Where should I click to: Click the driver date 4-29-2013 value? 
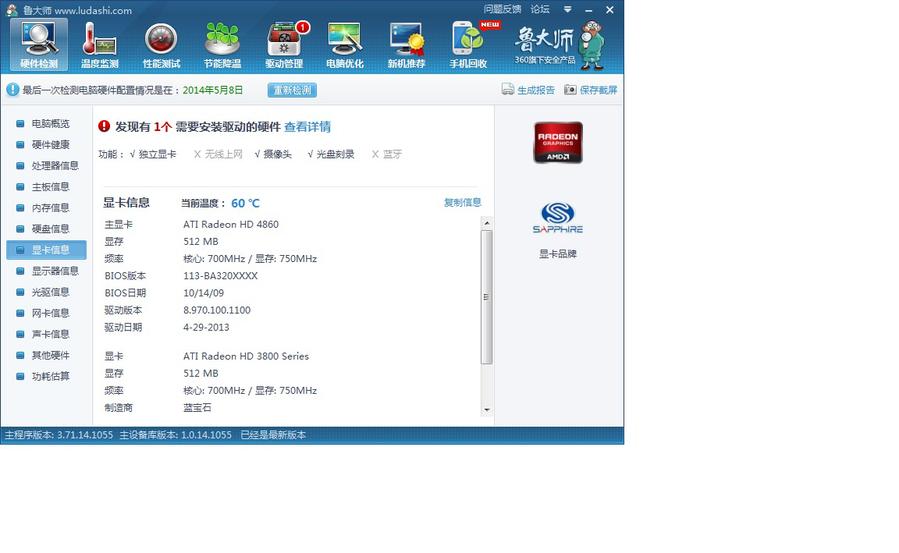click(206, 327)
